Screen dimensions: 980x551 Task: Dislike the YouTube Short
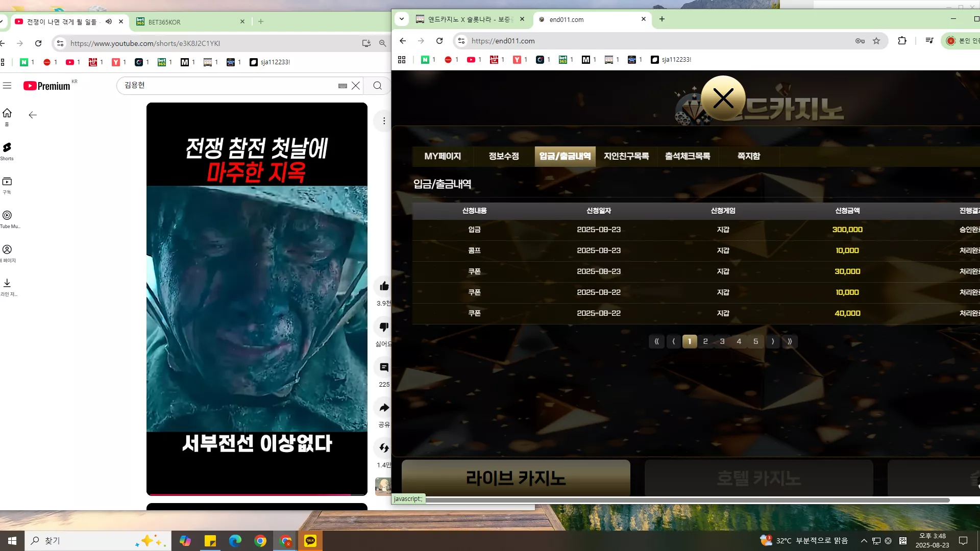384,327
